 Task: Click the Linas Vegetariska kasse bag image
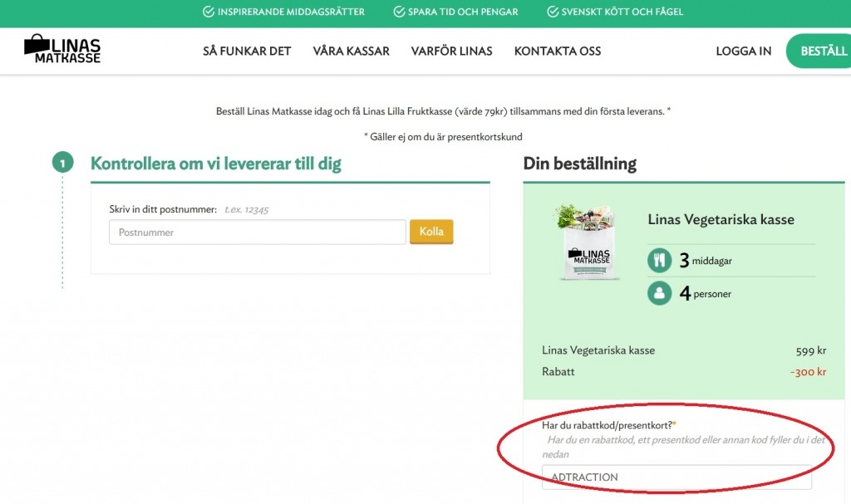(588, 242)
